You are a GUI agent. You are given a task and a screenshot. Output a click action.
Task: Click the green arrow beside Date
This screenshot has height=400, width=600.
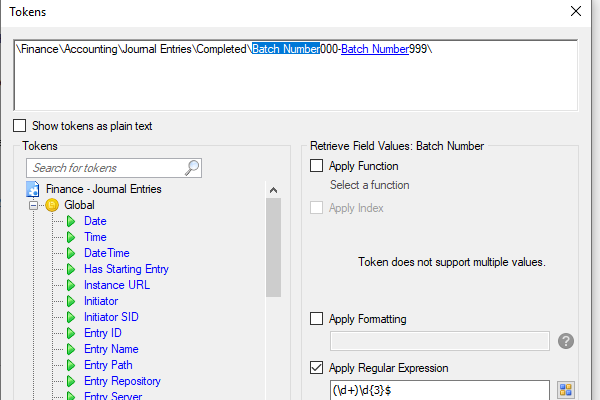pyautogui.click(x=71, y=221)
